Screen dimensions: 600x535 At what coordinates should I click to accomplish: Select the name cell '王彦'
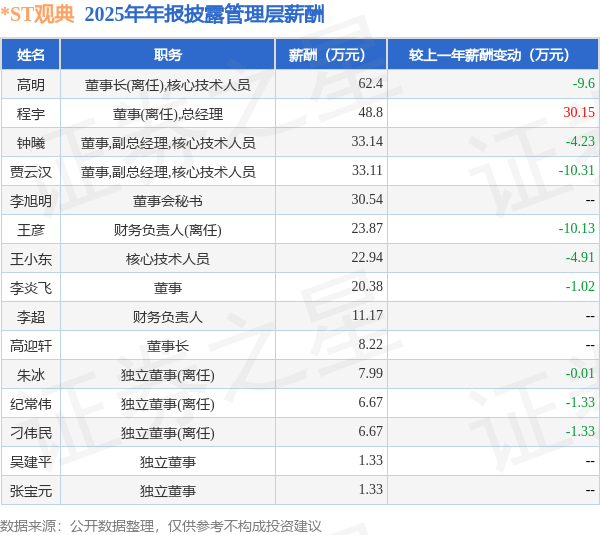tap(31, 230)
